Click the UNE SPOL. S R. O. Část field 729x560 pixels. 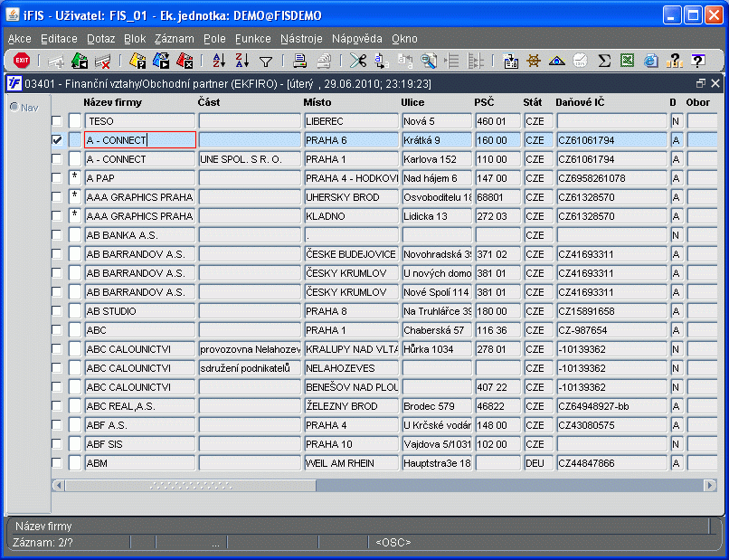click(250, 159)
